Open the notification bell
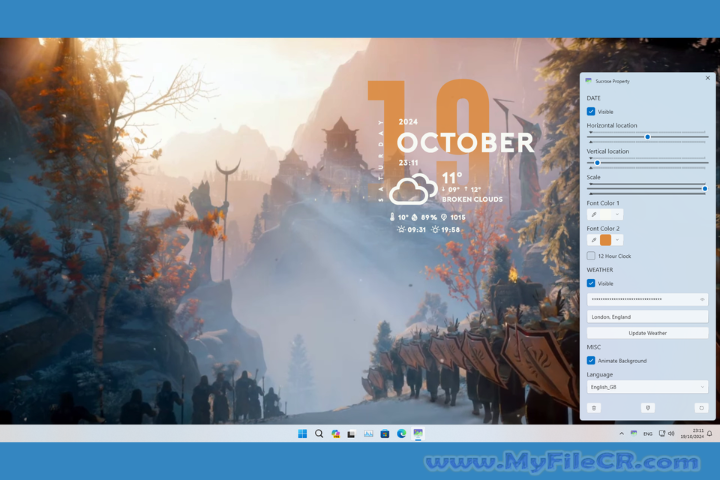 tap(710, 433)
